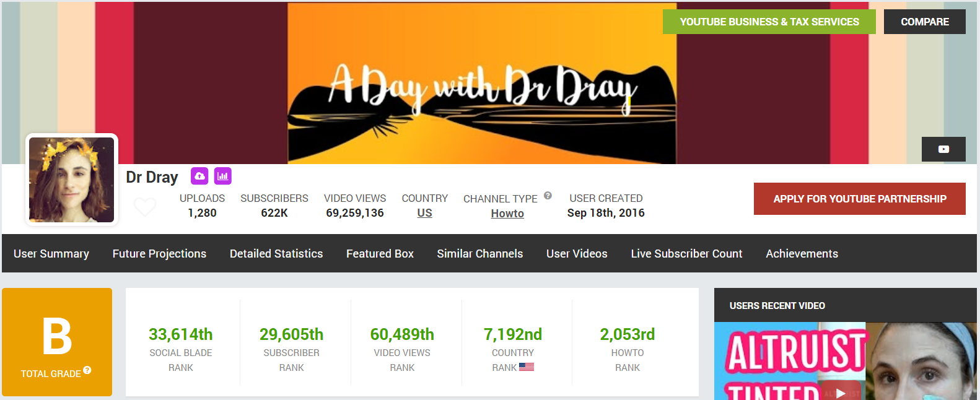
Task: Click the Channel Type help question mark
Action: (548, 196)
